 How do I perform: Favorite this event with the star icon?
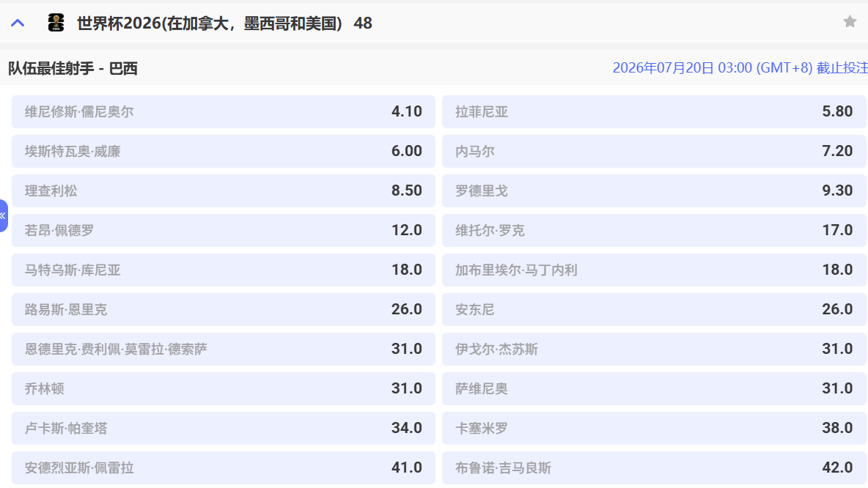(x=850, y=22)
